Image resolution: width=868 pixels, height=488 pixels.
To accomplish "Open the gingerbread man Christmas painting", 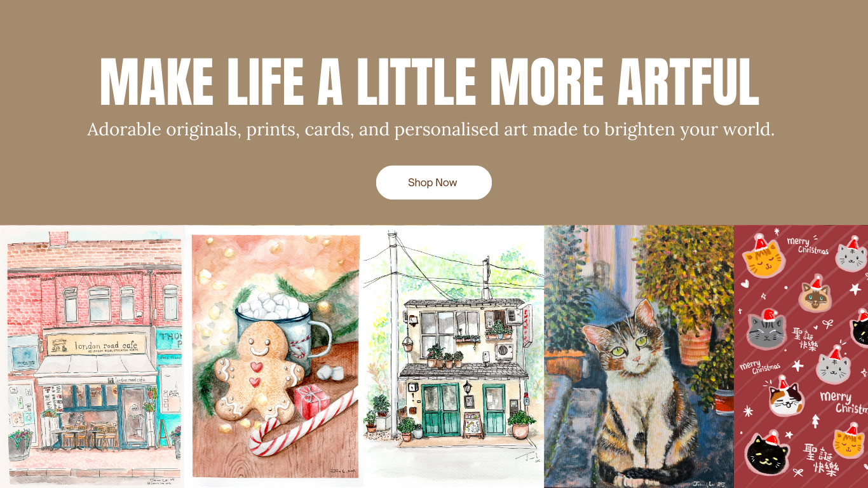I will tap(275, 356).
